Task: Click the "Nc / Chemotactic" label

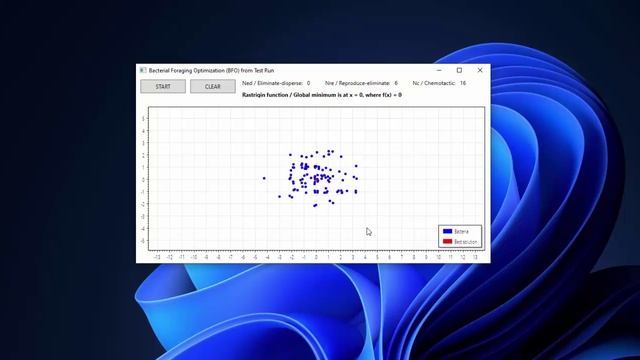Action: point(433,83)
